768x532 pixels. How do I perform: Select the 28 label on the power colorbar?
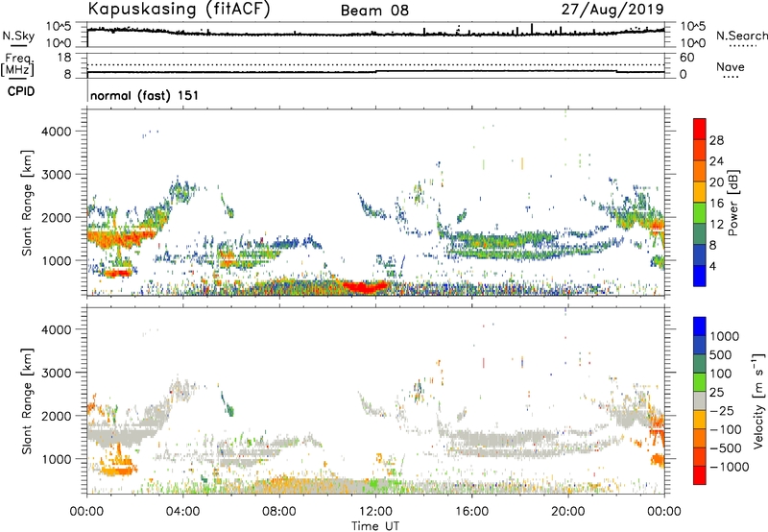[716, 140]
